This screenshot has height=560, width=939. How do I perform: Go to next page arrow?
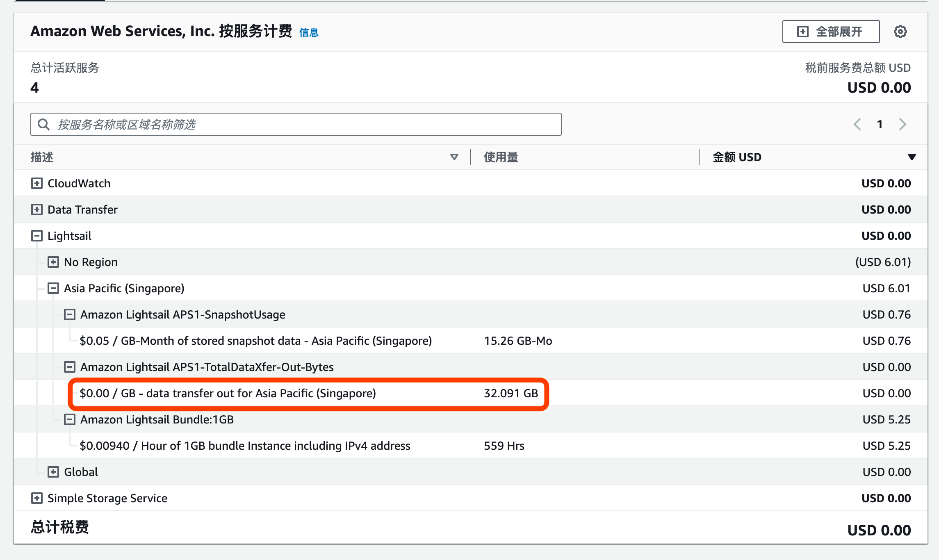click(x=903, y=124)
